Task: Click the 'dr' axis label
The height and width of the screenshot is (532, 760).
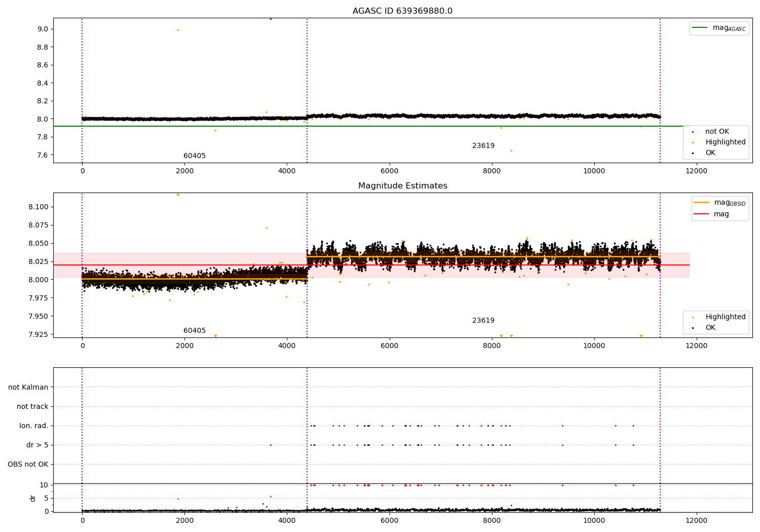Action: coord(33,498)
